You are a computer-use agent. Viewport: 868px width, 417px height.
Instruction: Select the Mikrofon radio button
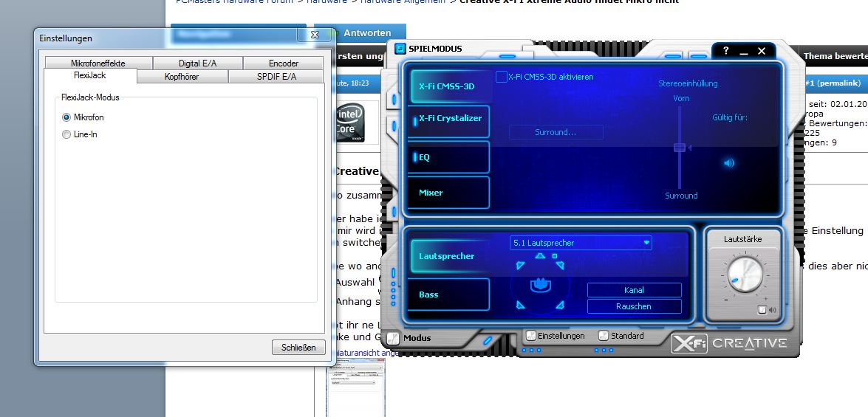66,117
